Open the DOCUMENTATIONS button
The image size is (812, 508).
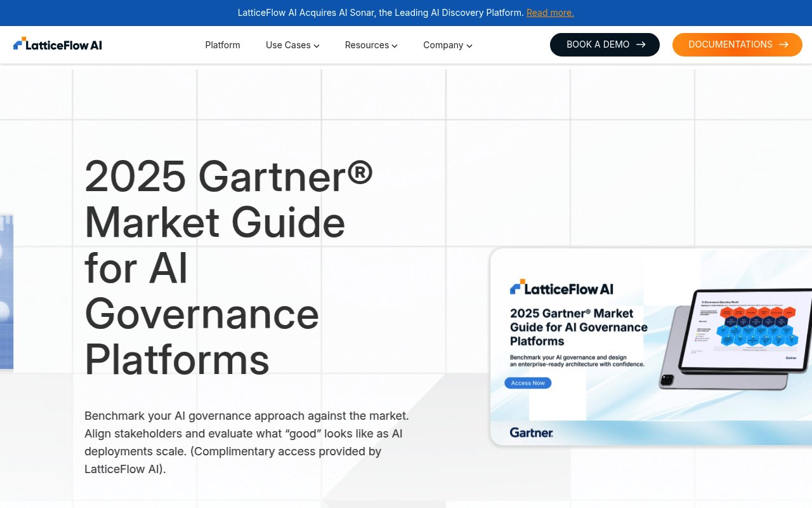tap(737, 44)
